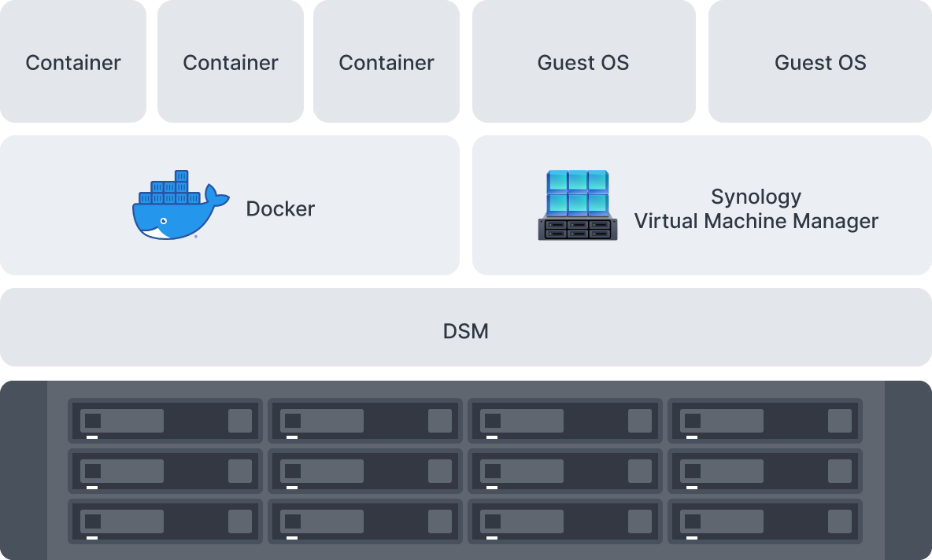932x560 pixels.
Task: Select the drive bay in the third row, first column
Action: pyautogui.click(x=165, y=521)
